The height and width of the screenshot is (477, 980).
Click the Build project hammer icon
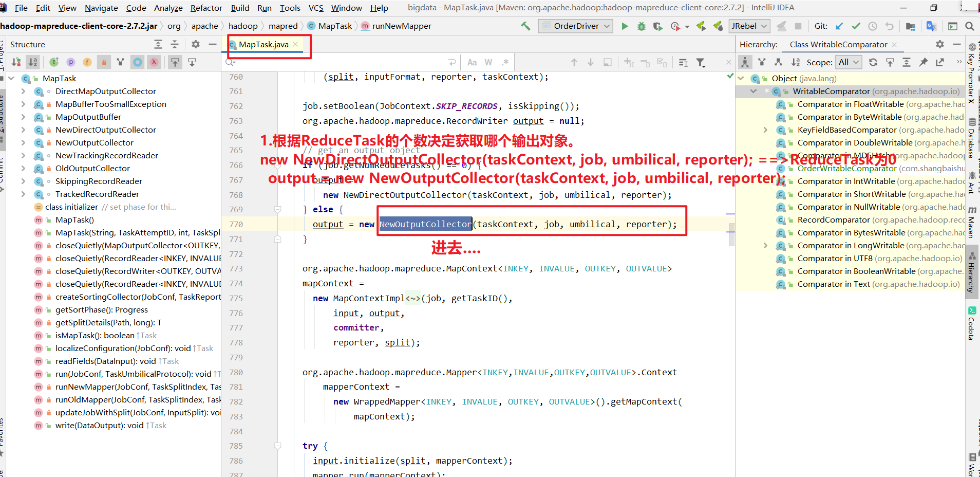click(525, 26)
